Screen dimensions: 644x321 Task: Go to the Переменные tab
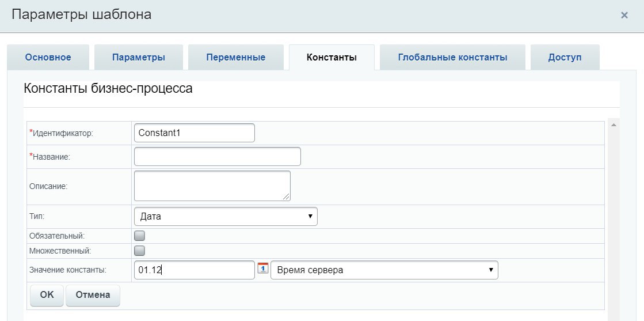[236, 58]
